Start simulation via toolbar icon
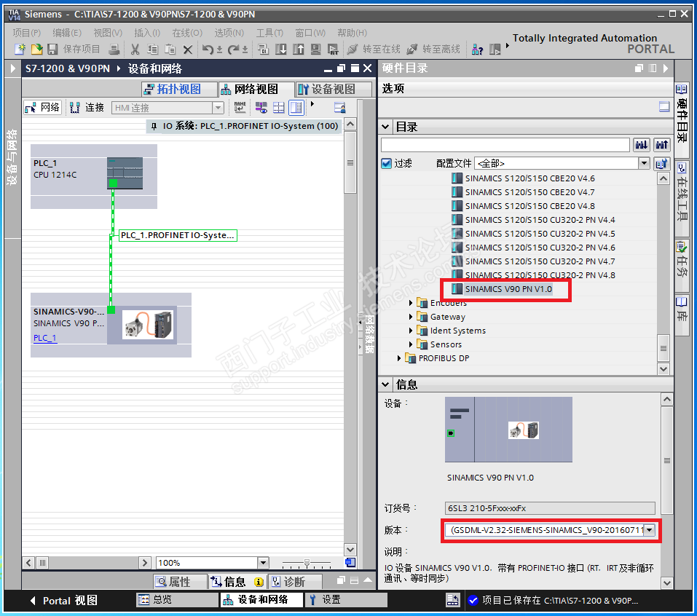The height and width of the screenshot is (616, 697). (315, 50)
